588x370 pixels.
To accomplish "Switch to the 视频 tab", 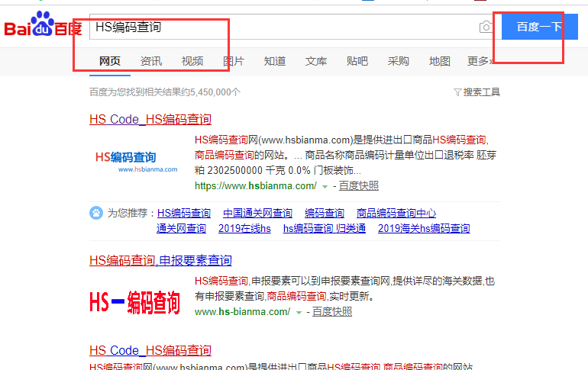I will click(192, 61).
